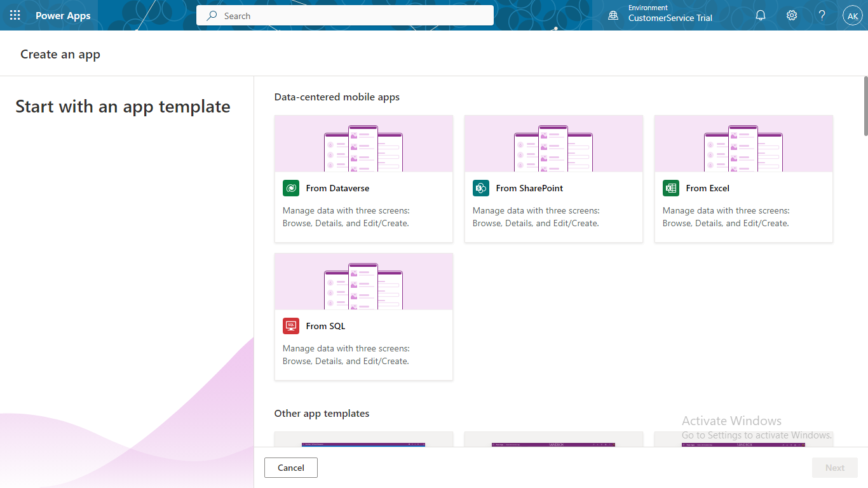Click the notifications bell icon
The height and width of the screenshot is (488, 868).
[761, 15]
